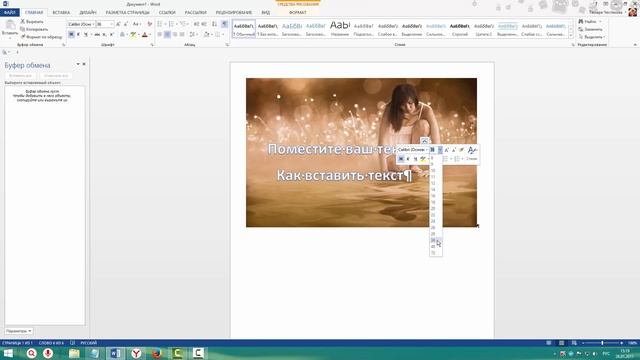Align text left in the ribbon
The height and width of the screenshot is (360, 640).
point(160,34)
